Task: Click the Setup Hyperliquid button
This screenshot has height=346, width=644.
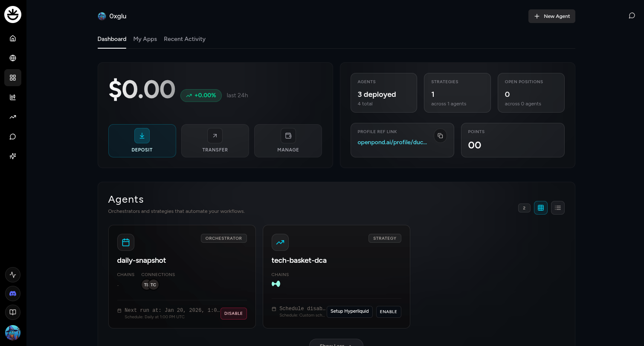Action: pos(349,311)
